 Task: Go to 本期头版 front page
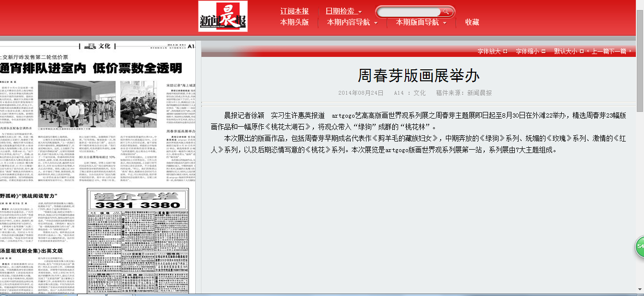tap(294, 22)
